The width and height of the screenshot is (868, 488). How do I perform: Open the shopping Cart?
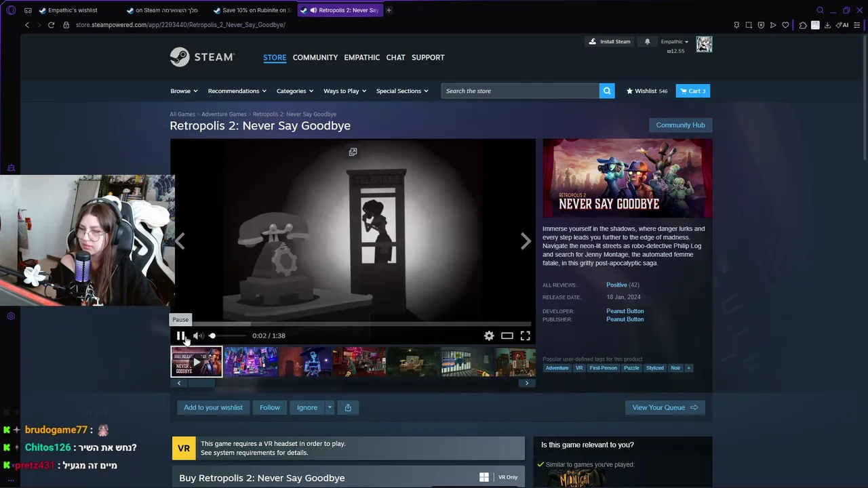693,91
